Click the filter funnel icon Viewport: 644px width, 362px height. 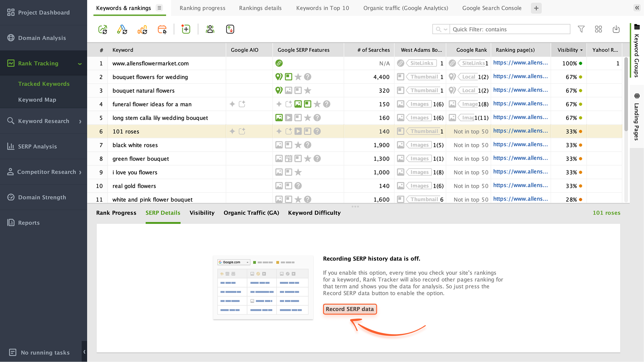[x=581, y=29]
